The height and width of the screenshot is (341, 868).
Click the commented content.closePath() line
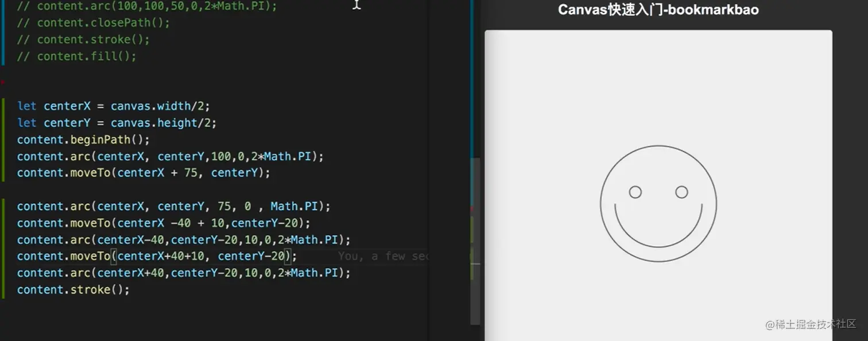tap(93, 23)
